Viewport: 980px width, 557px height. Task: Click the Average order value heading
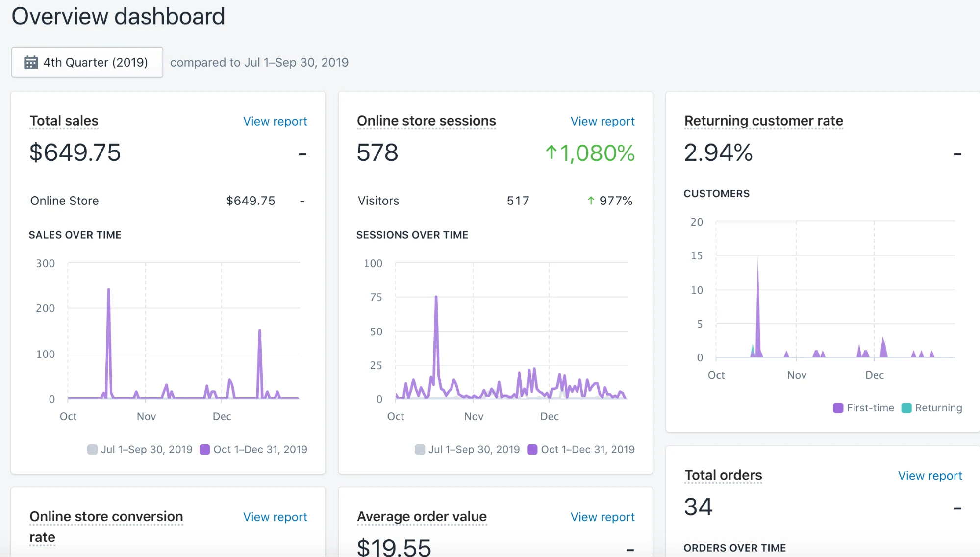tap(422, 517)
